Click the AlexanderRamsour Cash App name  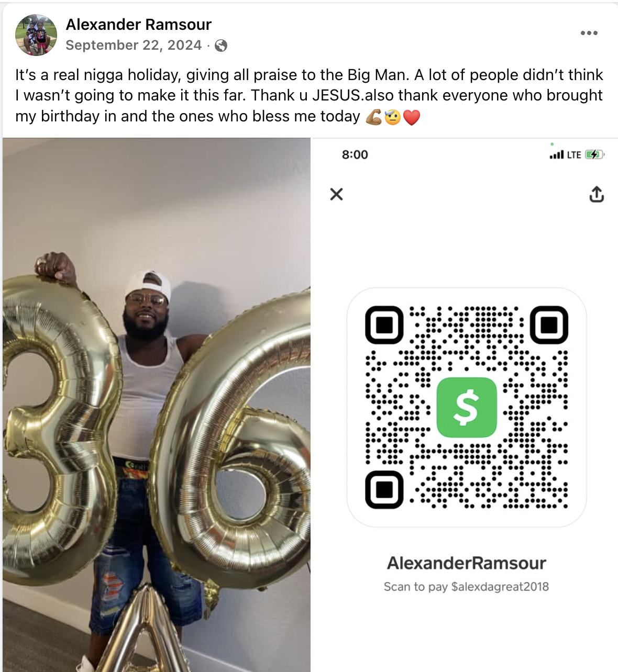point(467,563)
